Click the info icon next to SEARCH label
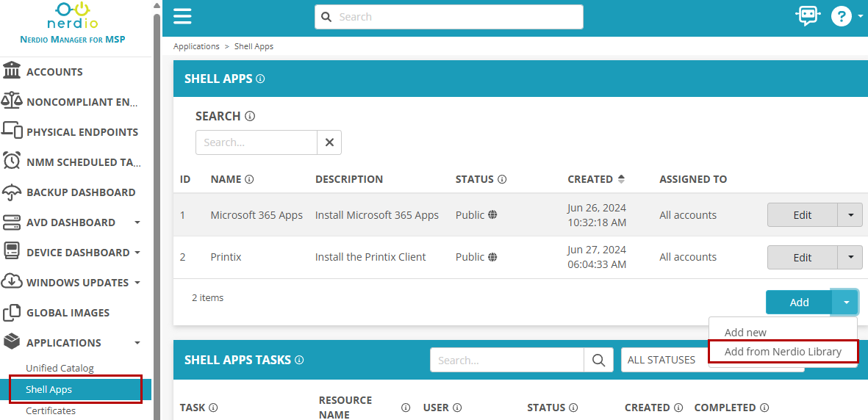Image resolution: width=868 pixels, height=420 pixels. coord(250,116)
